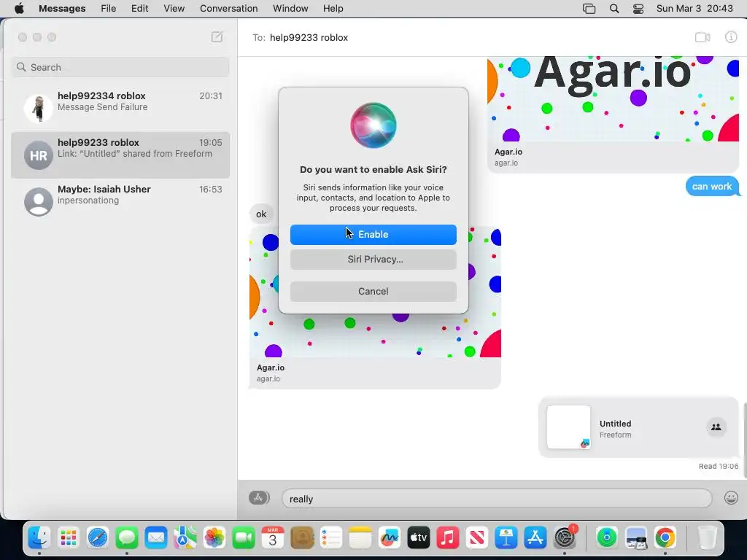Open Reminders from the Dock
This screenshot has height=560, width=747.
pos(331,538)
